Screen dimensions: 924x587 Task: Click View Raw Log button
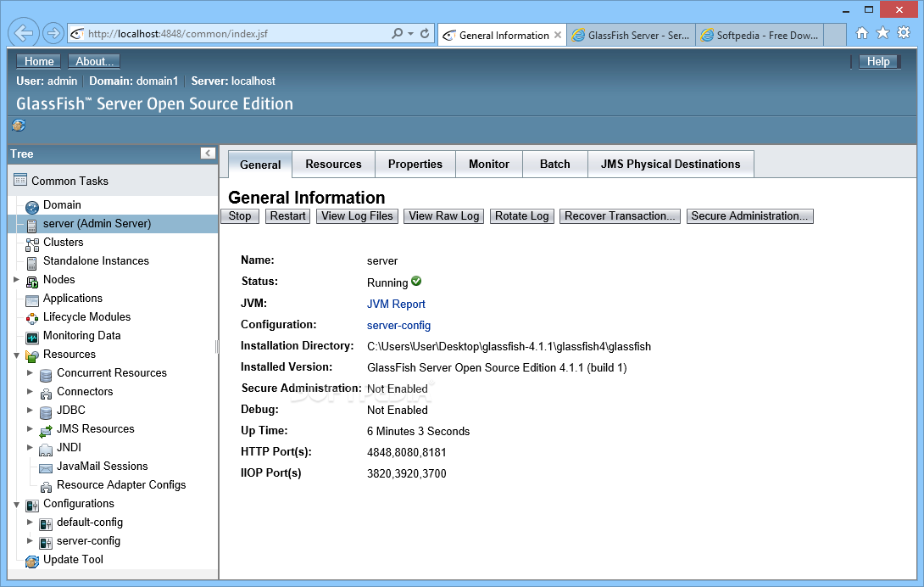444,216
